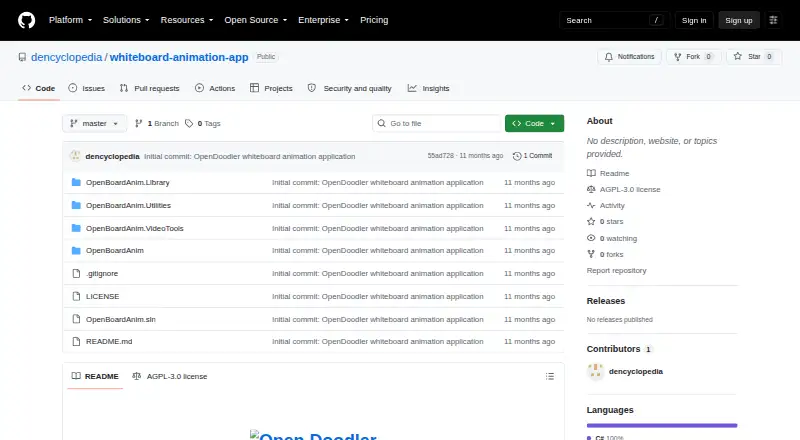Open the OpenBoardAnim.sln commit message link

(x=378, y=320)
